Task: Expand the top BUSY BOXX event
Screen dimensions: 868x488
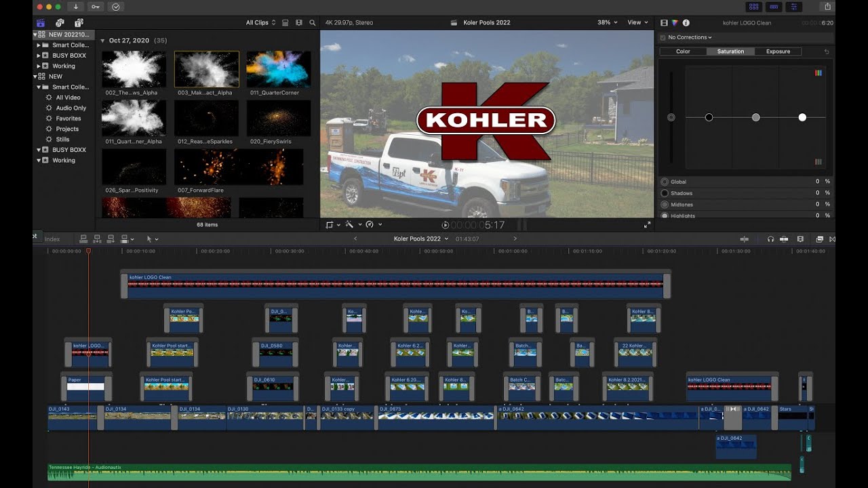Action: (x=39, y=56)
